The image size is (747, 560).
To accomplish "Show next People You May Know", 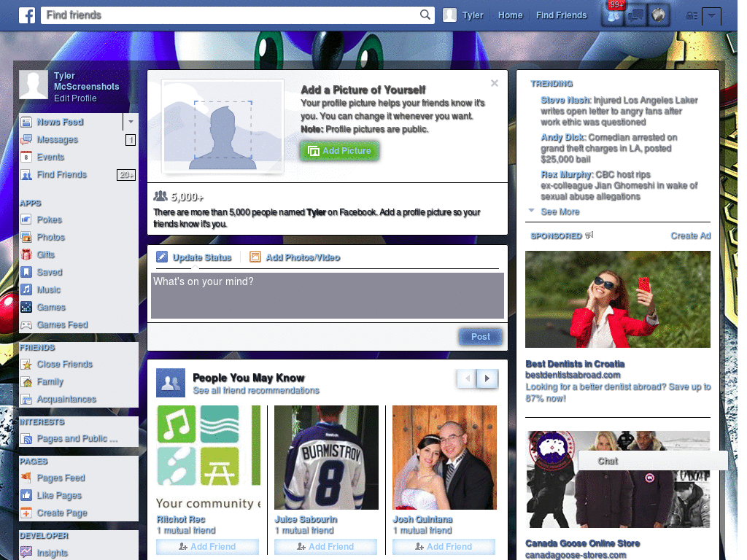I will (x=487, y=378).
